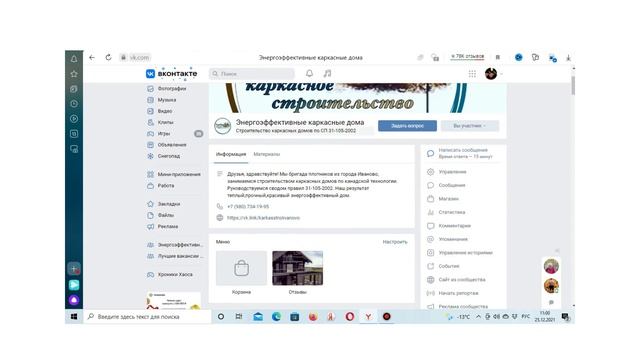Open the top chat avatar on the right edge
Image resolution: width=640 pixels, height=360 pixels.
pyautogui.click(x=551, y=267)
